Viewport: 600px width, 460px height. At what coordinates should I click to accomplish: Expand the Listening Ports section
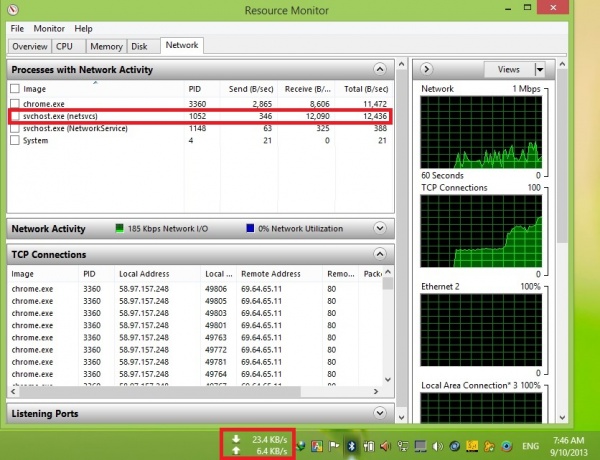[380, 413]
